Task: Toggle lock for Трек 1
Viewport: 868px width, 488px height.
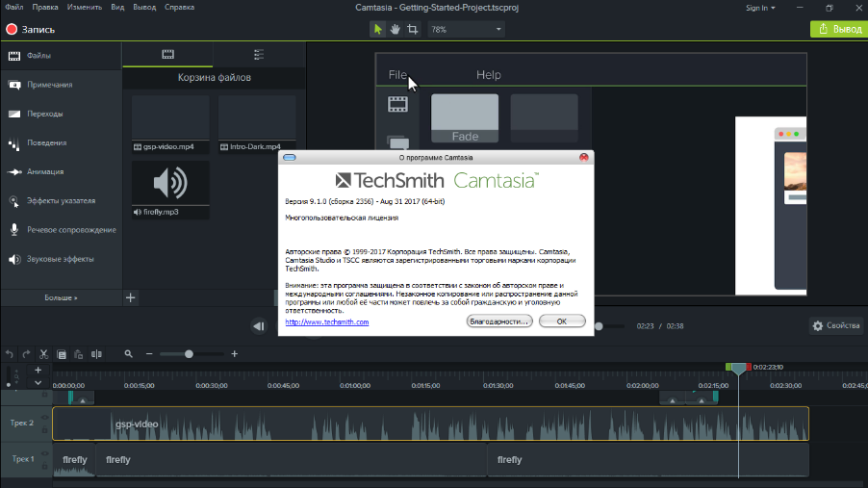Action: click(x=42, y=467)
